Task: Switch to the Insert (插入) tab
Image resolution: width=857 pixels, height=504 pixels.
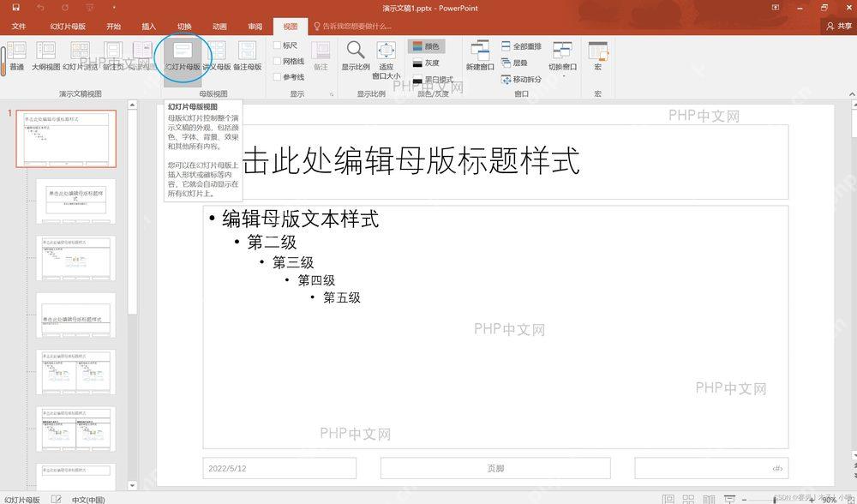Action: click(148, 27)
